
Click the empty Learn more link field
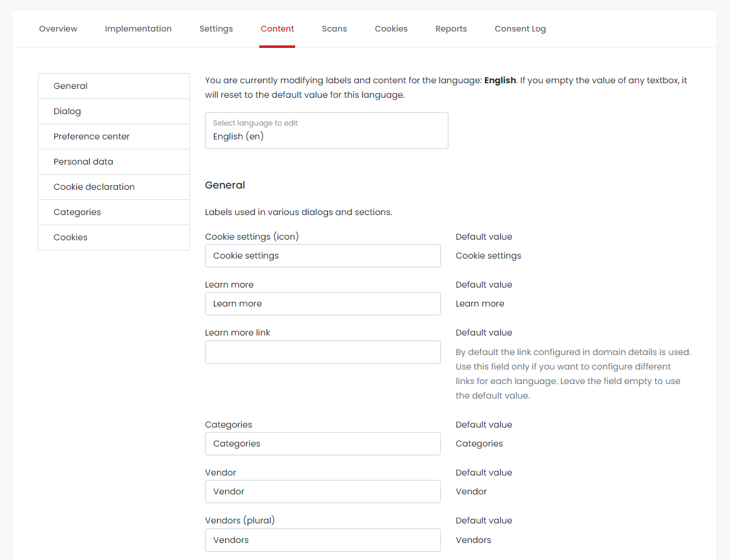pos(322,352)
